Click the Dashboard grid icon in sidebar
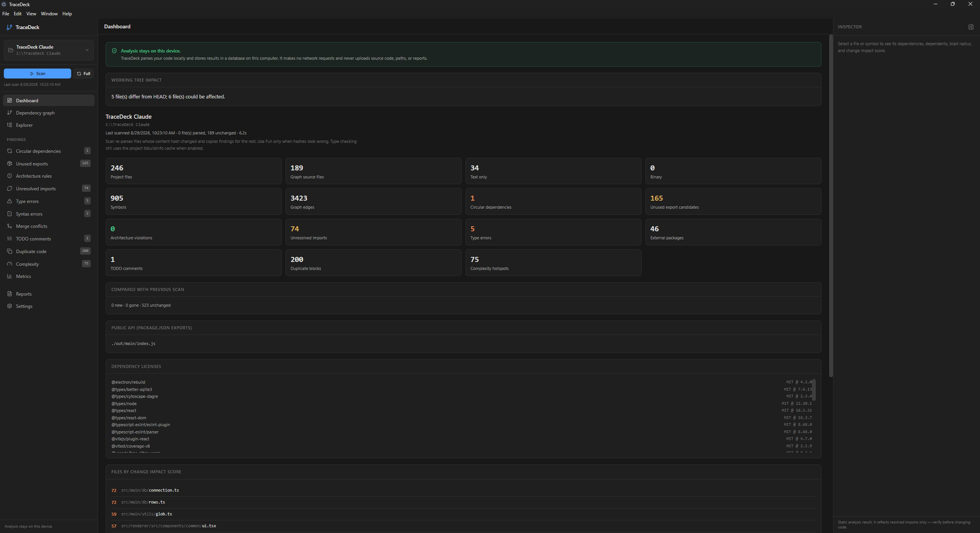 click(x=10, y=100)
